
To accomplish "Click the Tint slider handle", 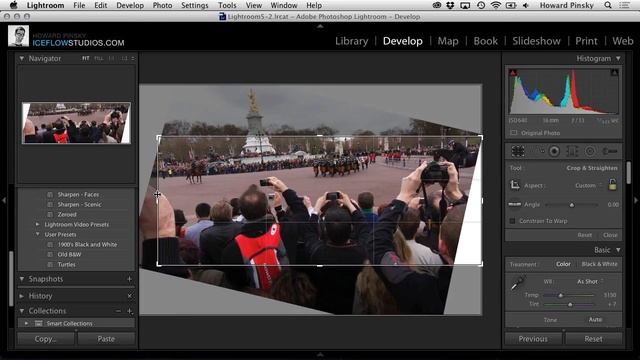I will point(570,304).
